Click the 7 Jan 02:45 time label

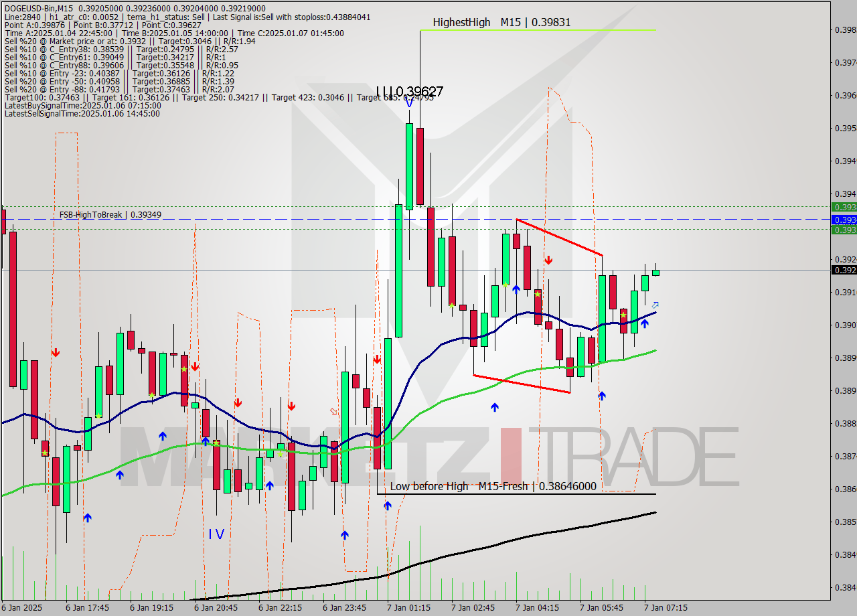tap(473, 607)
